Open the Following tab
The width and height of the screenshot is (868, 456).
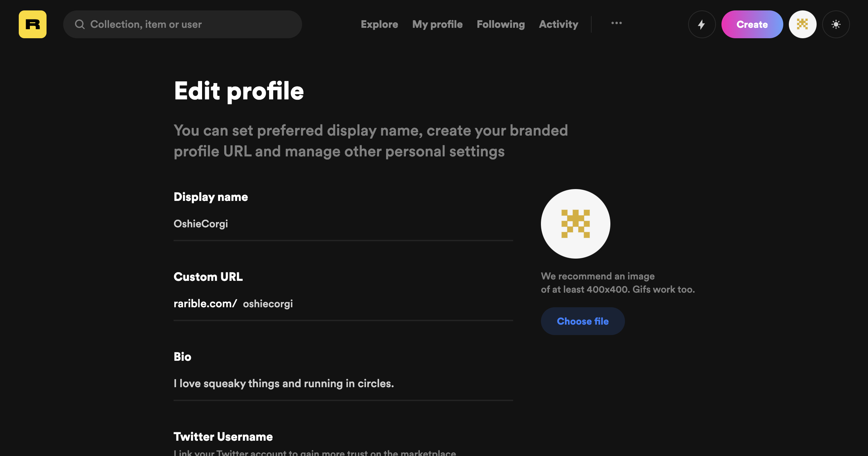pyautogui.click(x=501, y=24)
